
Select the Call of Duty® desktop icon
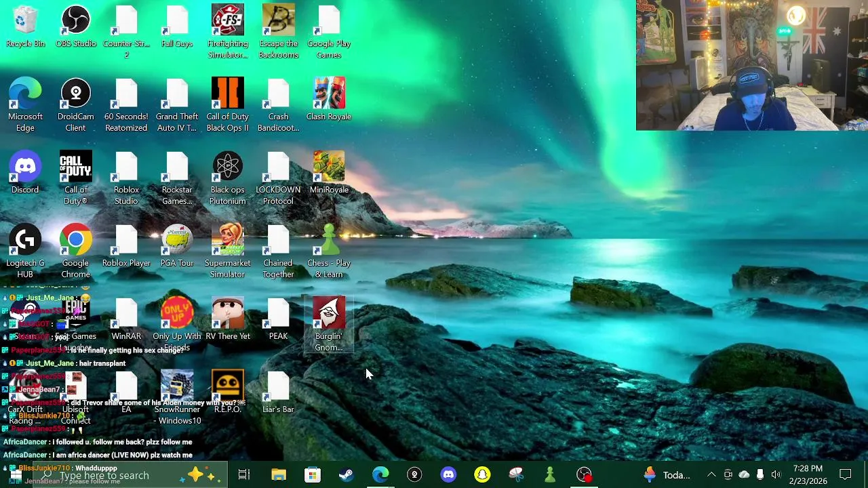coord(76,178)
